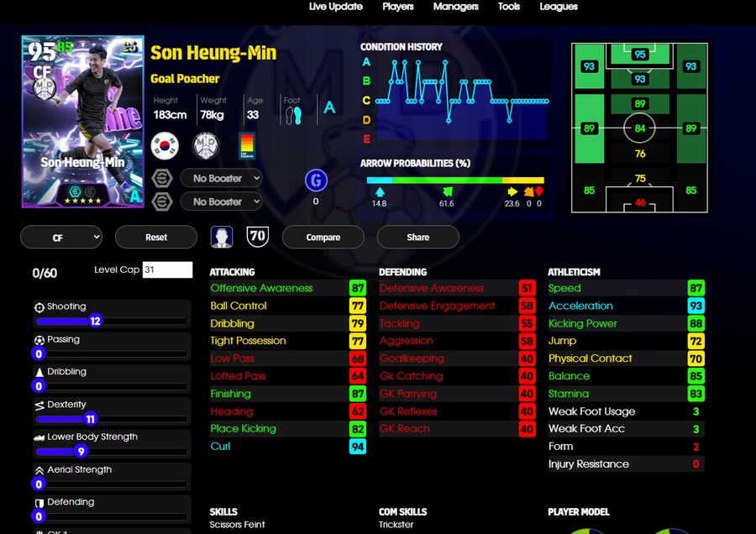Viewport: 756px width, 534px height.
Task: Click the Passing soccer ball icon
Action: pyautogui.click(x=39, y=340)
